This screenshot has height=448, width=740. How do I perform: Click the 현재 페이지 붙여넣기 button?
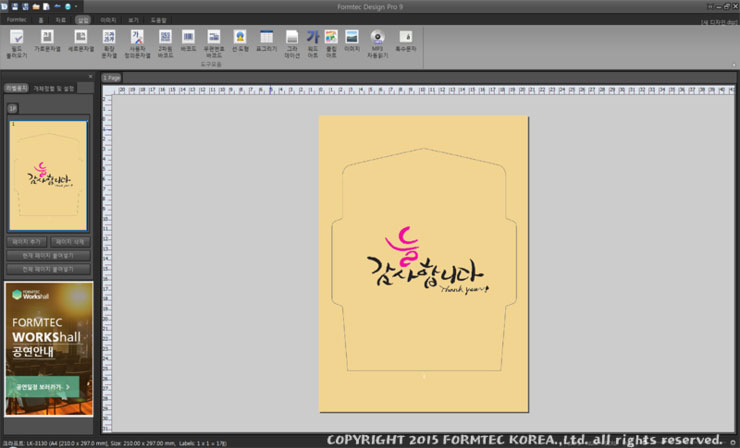pos(48,255)
